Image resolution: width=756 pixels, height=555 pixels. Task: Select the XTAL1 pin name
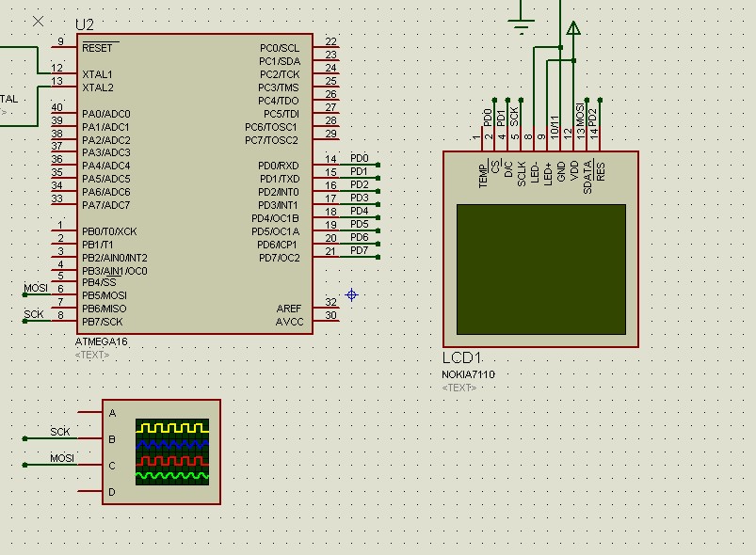pos(97,74)
